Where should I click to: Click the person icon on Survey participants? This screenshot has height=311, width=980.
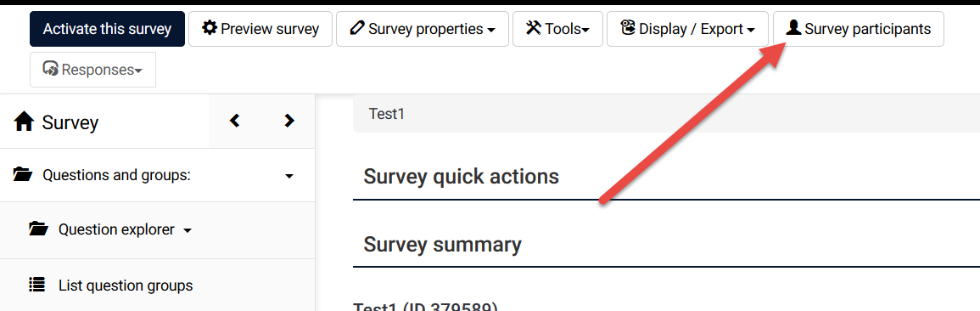(793, 28)
